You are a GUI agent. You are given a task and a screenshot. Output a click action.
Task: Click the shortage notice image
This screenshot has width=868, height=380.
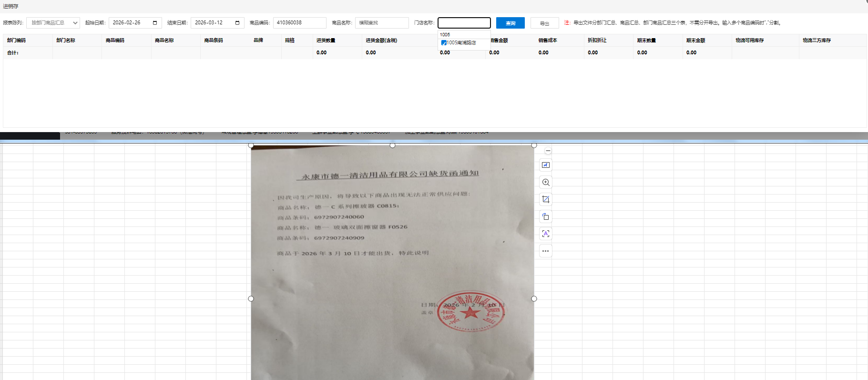point(392,262)
